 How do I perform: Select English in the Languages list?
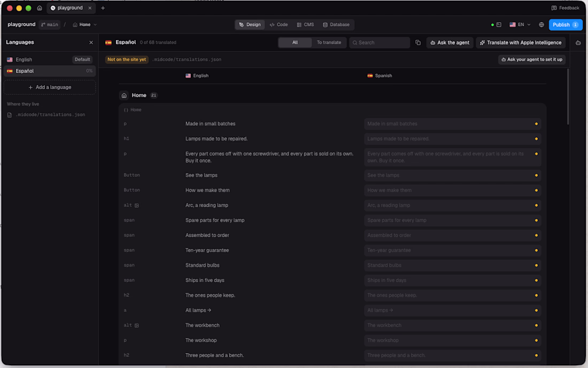(x=50, y=60)
